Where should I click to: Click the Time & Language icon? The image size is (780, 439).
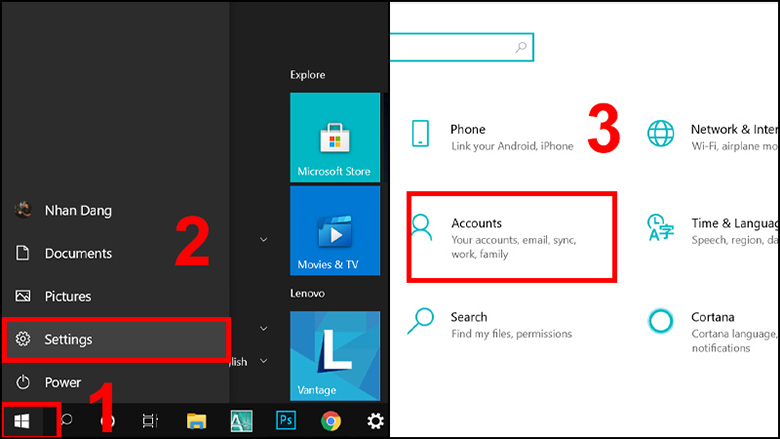661,227
